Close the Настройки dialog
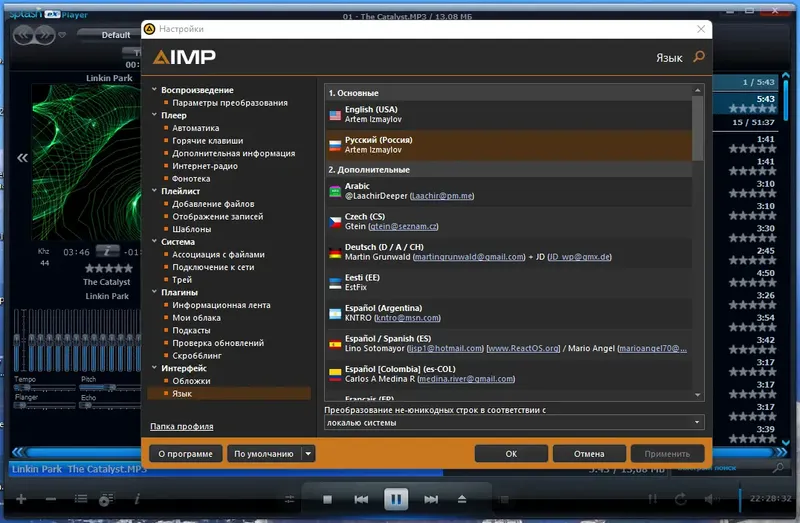The width and height of the screenshot is (800, 523). pos(701,29)
